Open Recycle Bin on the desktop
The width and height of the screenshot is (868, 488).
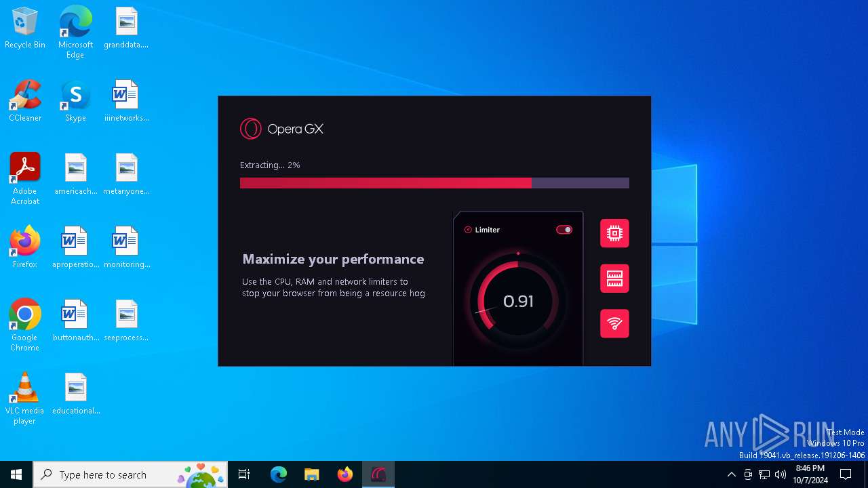[x=25, y=28]
